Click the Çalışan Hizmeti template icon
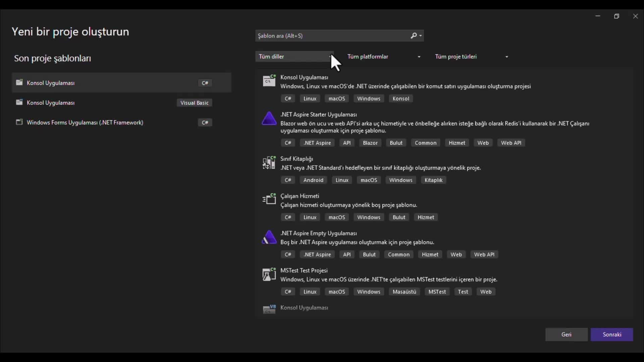644x362 pixels. (269, 199)
